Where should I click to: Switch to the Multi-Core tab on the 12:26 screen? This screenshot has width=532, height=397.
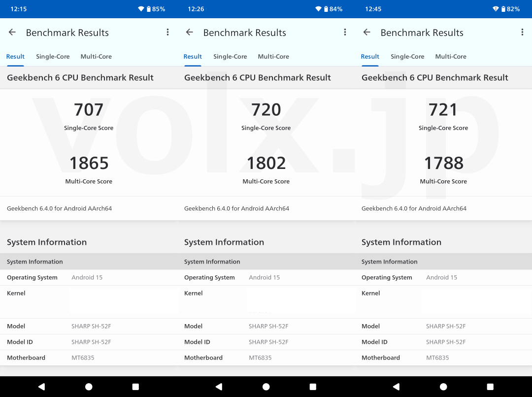(273, 56)
